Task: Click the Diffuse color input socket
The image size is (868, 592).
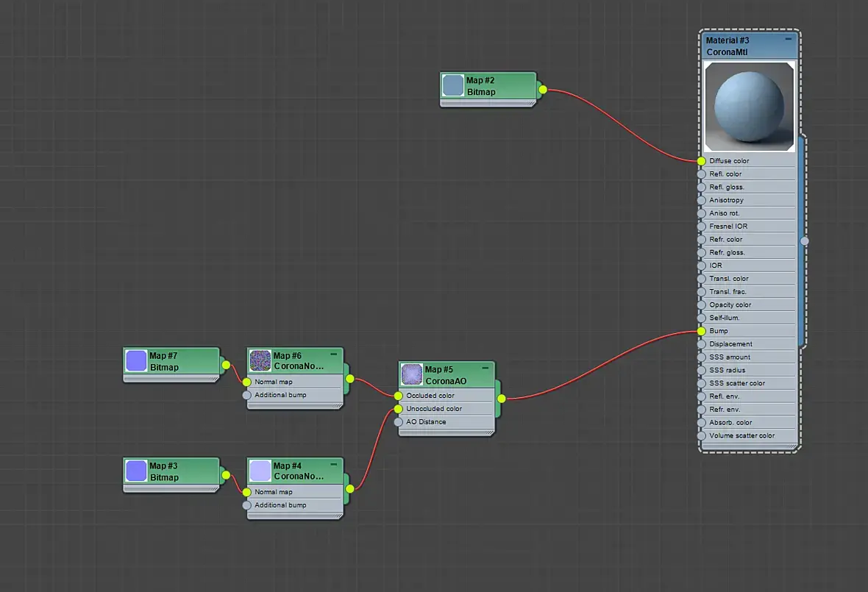Action: coord(701,161)
